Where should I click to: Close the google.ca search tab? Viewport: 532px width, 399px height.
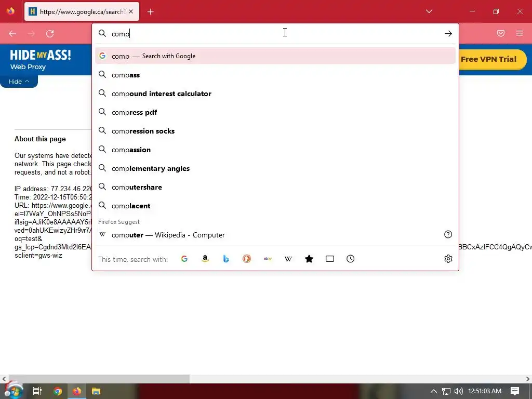pyautogui.click(x=131, y=11)
